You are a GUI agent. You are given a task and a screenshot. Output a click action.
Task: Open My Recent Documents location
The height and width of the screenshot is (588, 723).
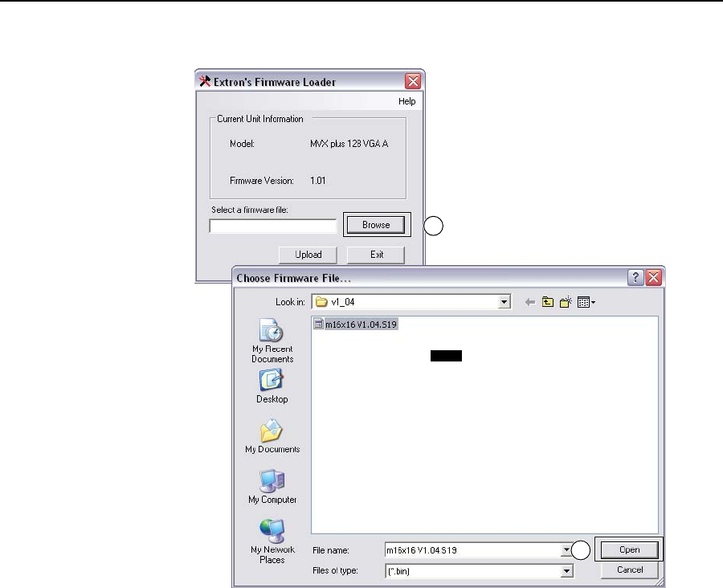click(272, 341)
